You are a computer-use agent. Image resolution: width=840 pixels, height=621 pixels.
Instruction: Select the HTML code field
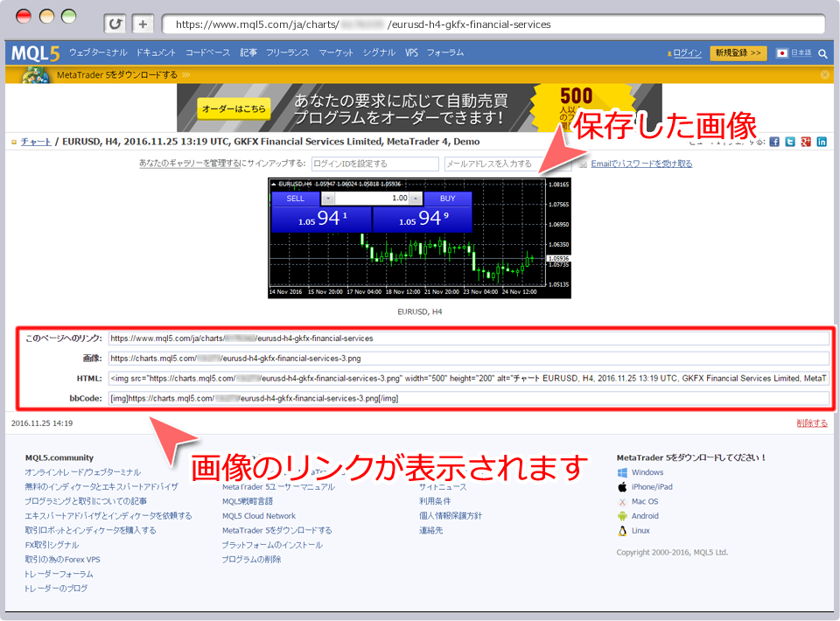(469, 379)
